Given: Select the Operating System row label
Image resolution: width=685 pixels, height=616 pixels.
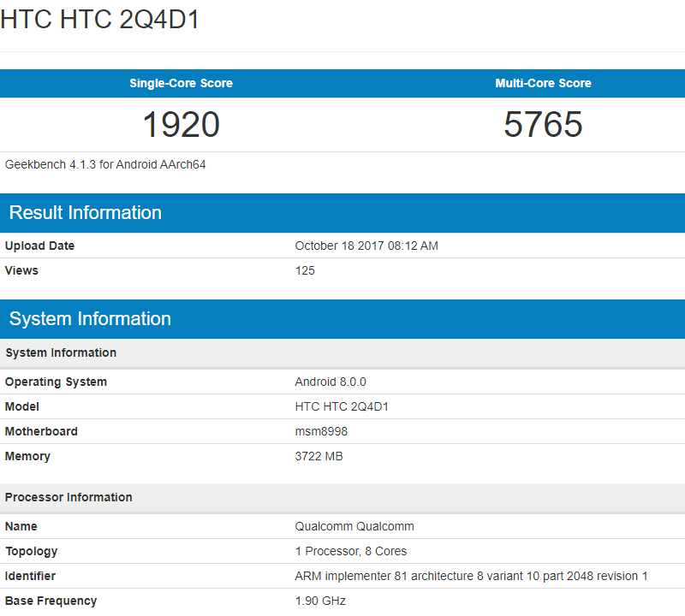Looking at the screenshot, I should [56, 382].
